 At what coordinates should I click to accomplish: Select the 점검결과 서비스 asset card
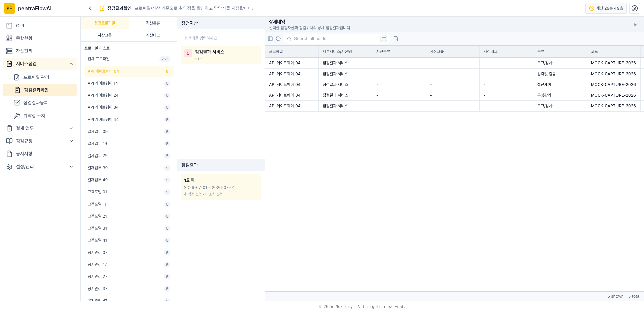221,55
